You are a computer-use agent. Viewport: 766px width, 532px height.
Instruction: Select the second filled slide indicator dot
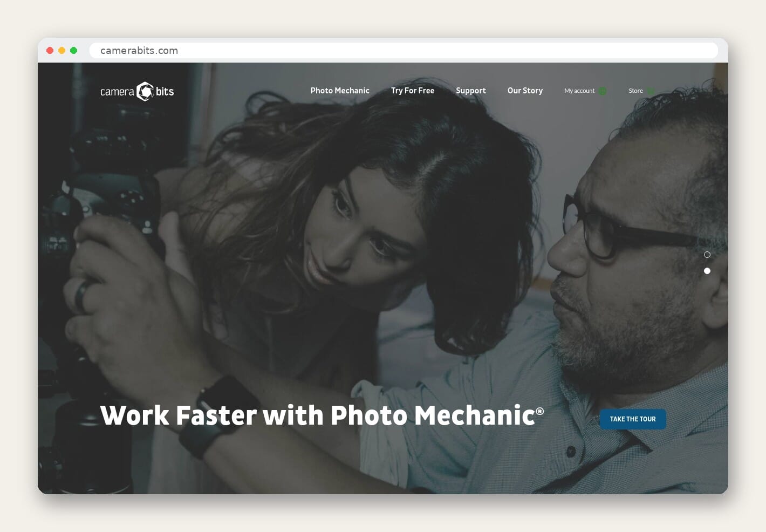[707, 271]
